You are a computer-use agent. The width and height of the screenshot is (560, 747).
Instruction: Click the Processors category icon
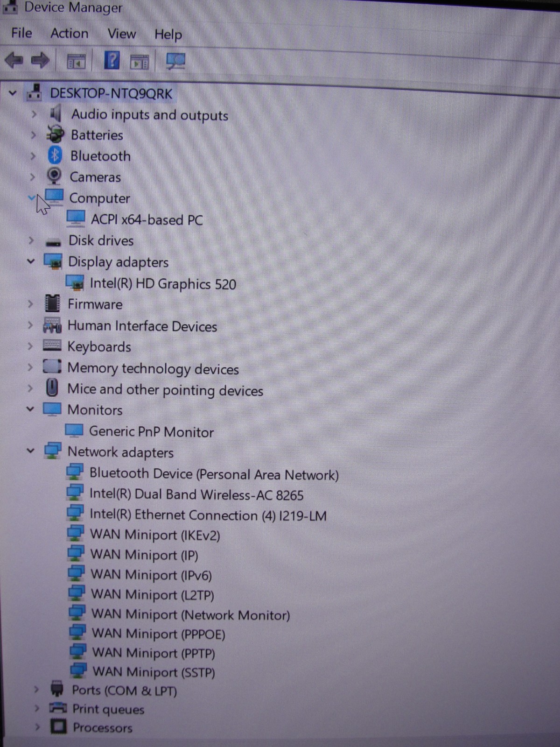pyautogui.click(x=58, y=726)
